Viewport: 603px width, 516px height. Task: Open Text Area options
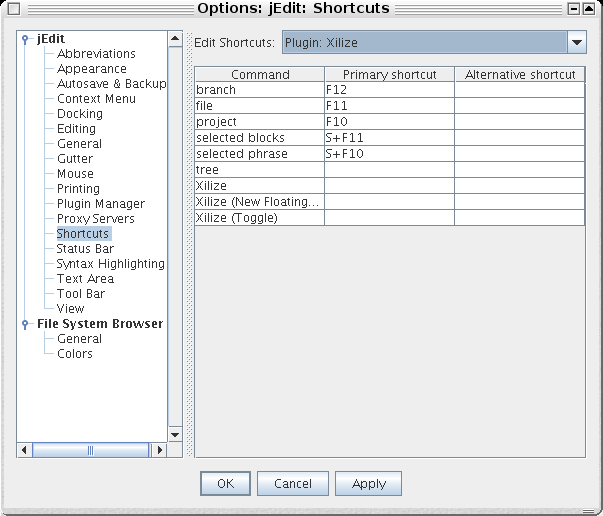coord(85,278)
